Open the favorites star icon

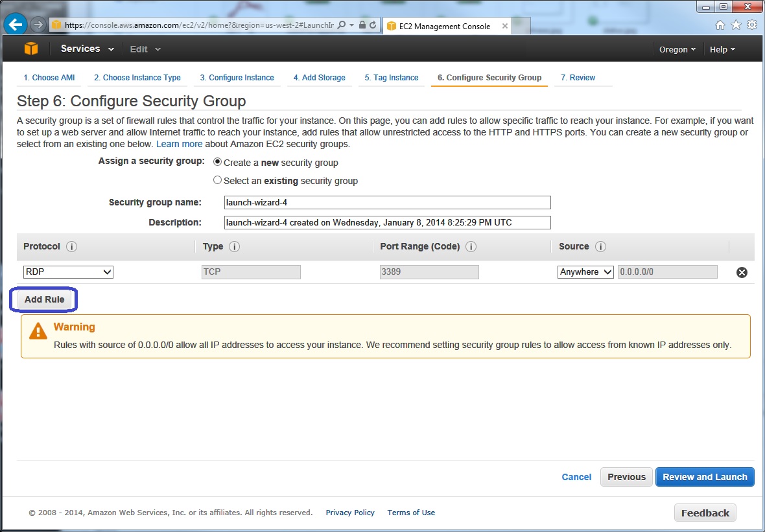tap(736, 25)
